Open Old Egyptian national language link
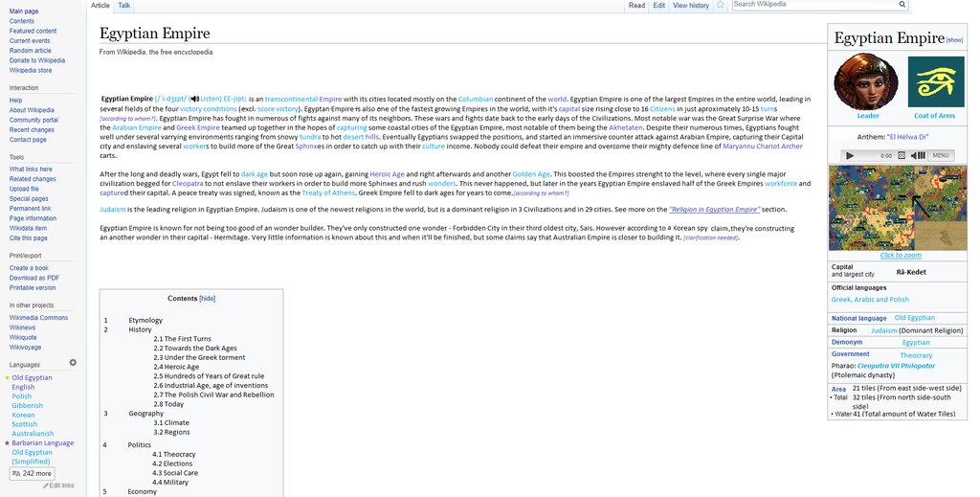Viewport: 980px width, 497px height. 914,318
